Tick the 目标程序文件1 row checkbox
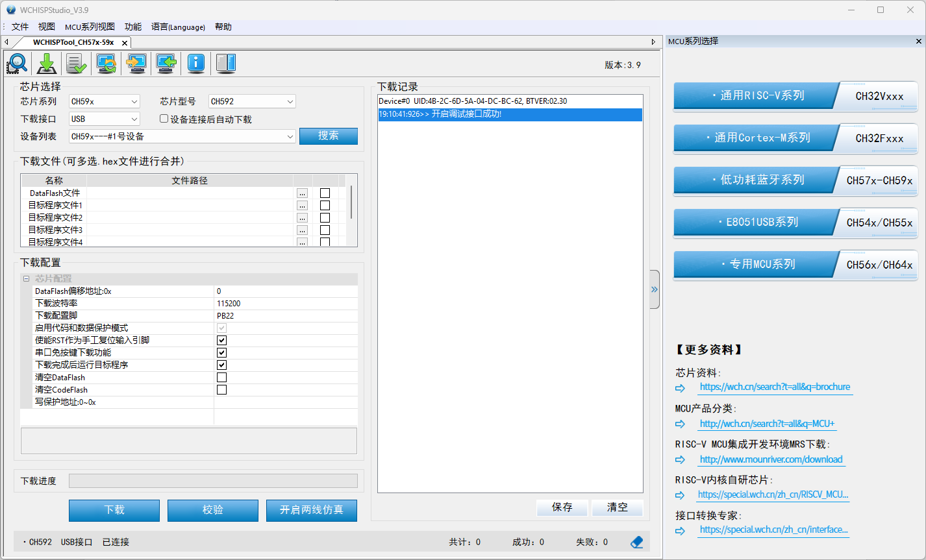Screen dimensions: 926x560 325,206
